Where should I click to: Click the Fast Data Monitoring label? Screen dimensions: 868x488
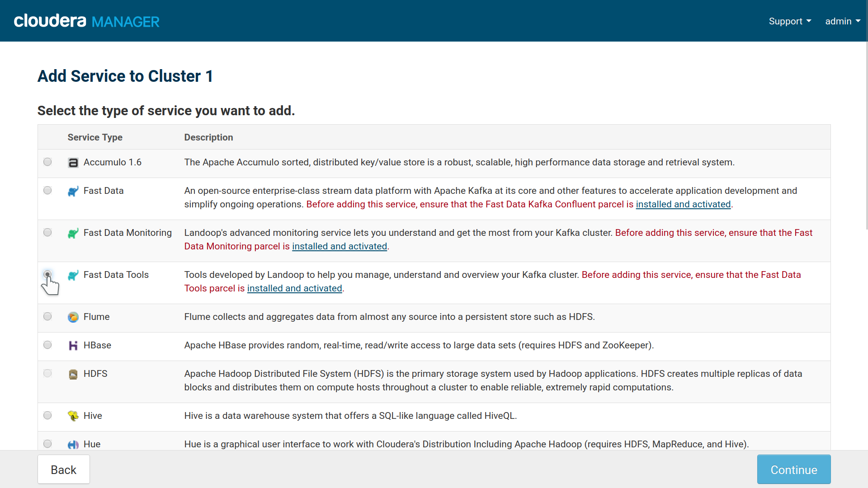tap(127, 233)
